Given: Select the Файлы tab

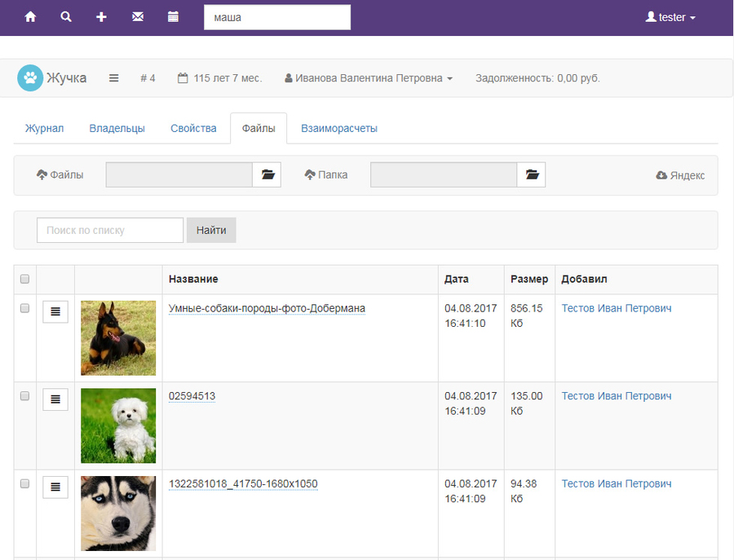Looking at the screenshot, I should [x=259, y=128].
